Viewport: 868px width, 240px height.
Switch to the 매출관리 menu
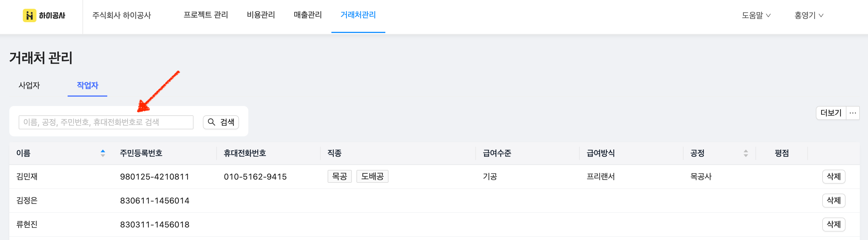(308, 15)
